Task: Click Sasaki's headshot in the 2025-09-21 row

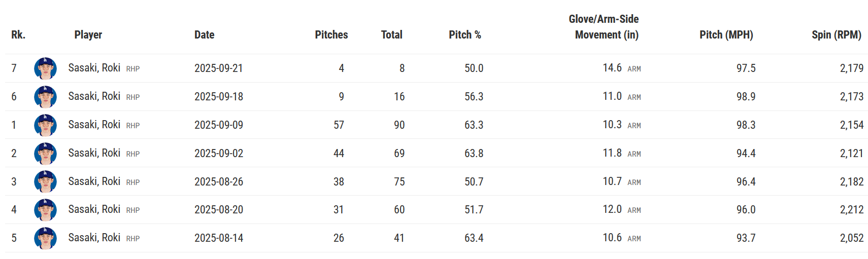Action: (45, 68)
